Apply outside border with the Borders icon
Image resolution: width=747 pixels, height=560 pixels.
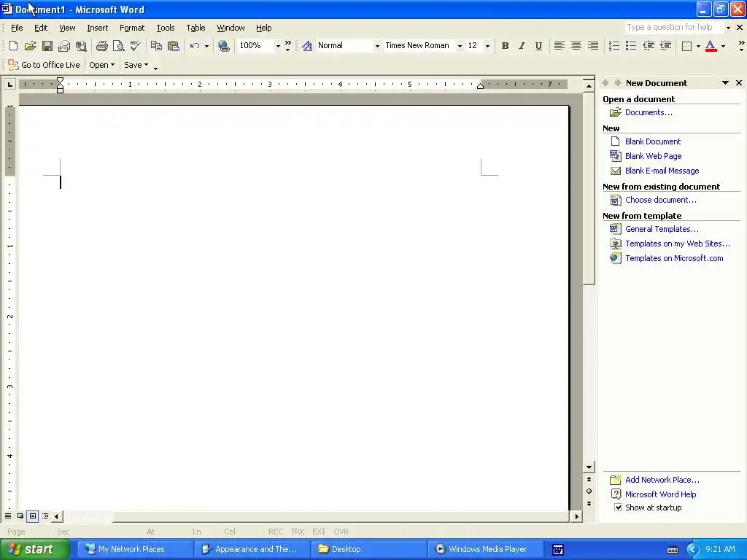tap(686, 46)
